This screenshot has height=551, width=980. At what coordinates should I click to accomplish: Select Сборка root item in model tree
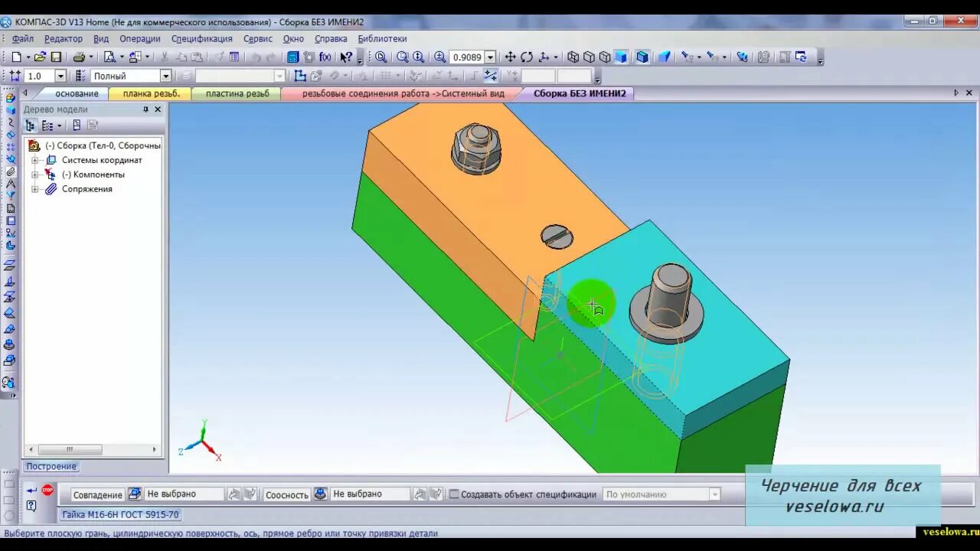[x=103, y=145]
